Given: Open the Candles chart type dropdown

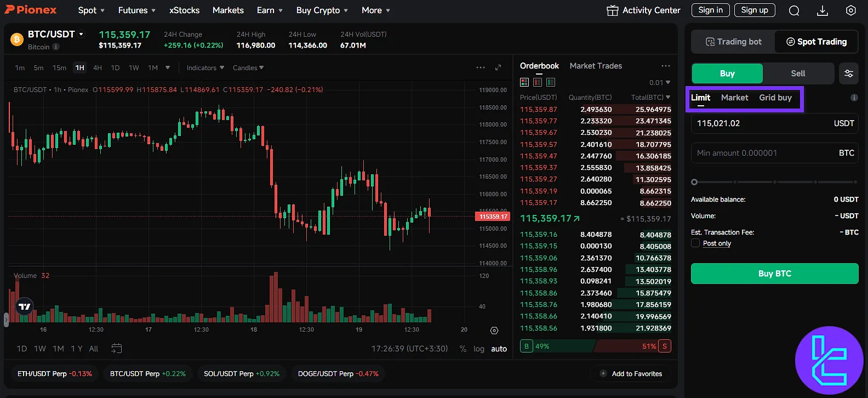Looking at the screenshot, I should pyautogui.click(x=248, y=68).
